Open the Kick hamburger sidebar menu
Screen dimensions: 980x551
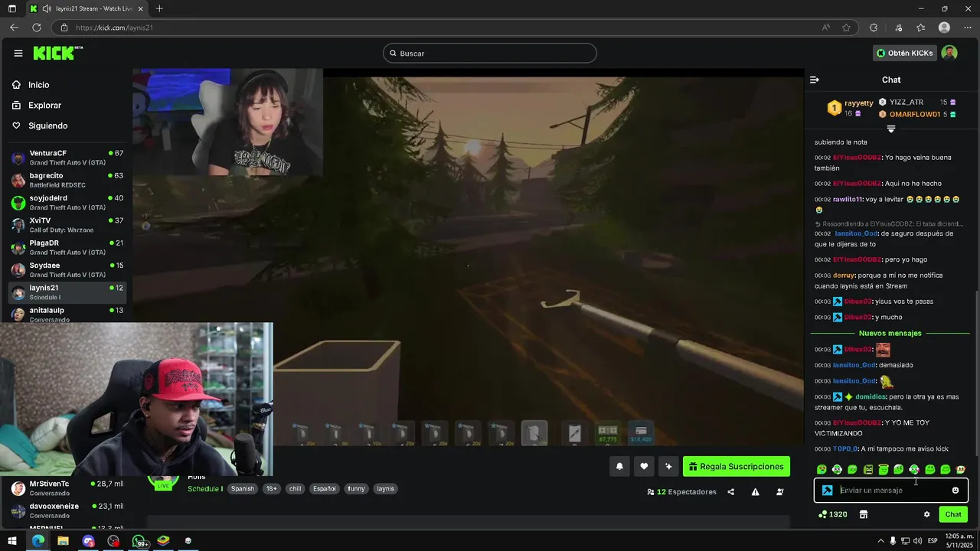(18, 53)
